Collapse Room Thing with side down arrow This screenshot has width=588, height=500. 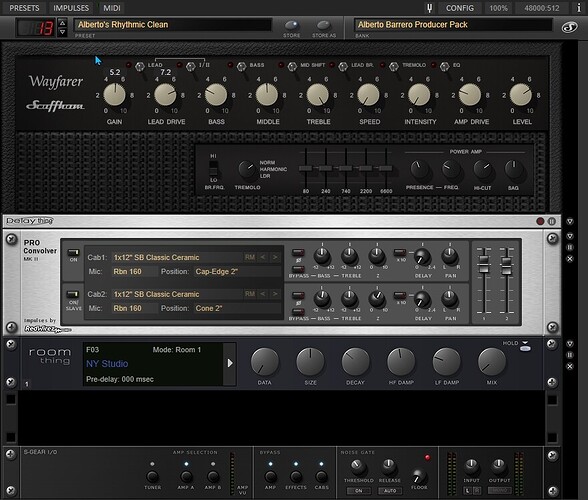570,344
